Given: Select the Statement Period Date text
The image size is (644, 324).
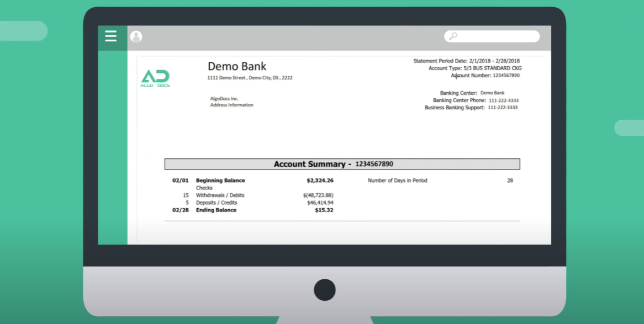Looking at the screenshot, I should [466, 61].
